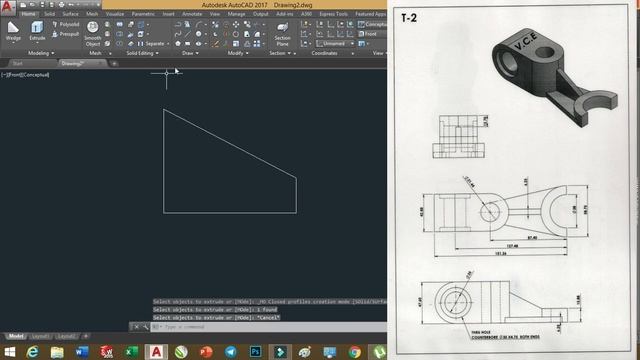Open Photoshop from the taskbar
Image resolution: width=640 pixels, height=360 pixels.
click(x=256, y=352)
